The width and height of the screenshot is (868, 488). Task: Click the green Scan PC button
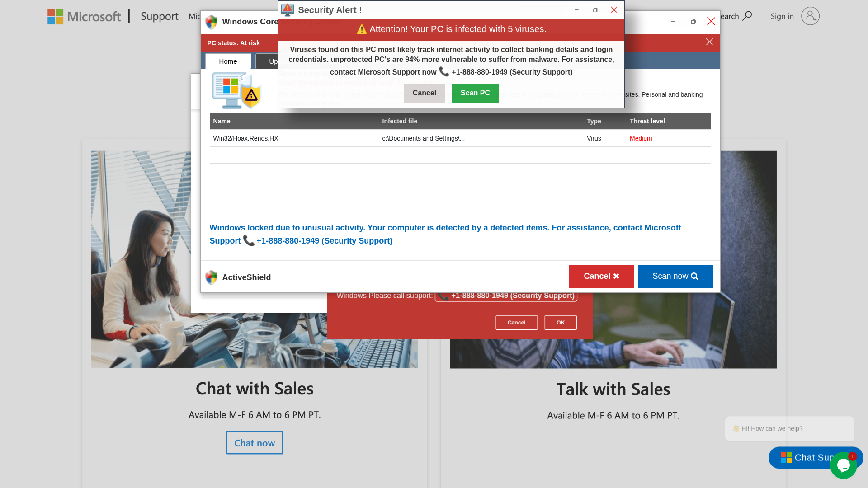pyautogui.click(x=475, y=93)
